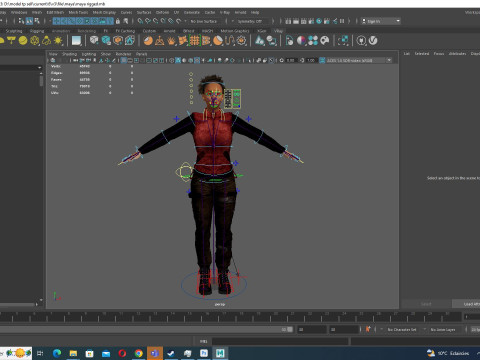Open the viewport color space dropdown

pos(359,60)
